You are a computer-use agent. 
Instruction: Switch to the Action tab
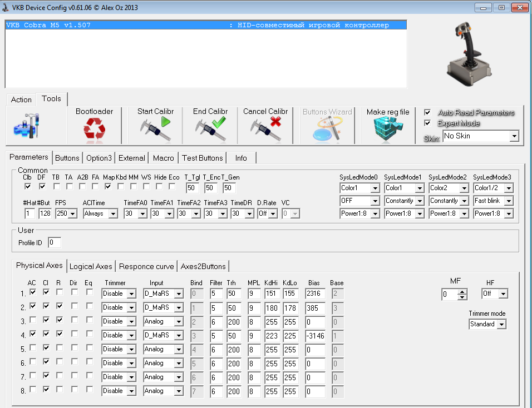[x=21, y=99]
